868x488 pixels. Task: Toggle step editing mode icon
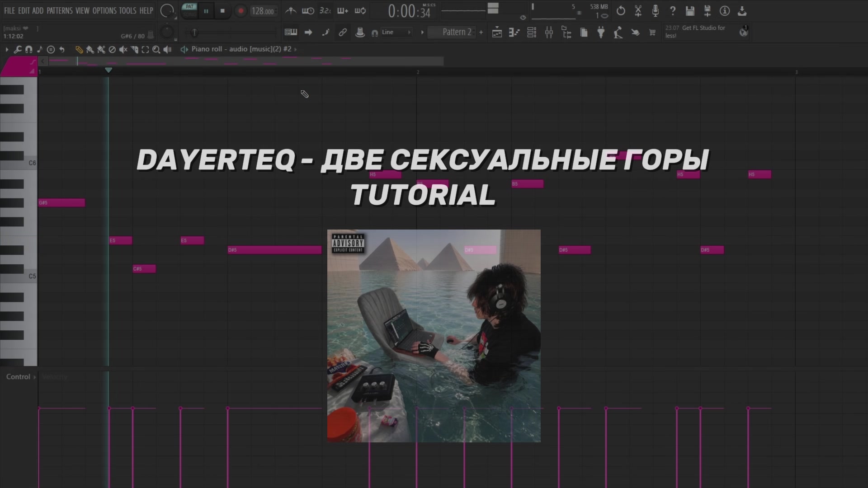tap(325, 32)
